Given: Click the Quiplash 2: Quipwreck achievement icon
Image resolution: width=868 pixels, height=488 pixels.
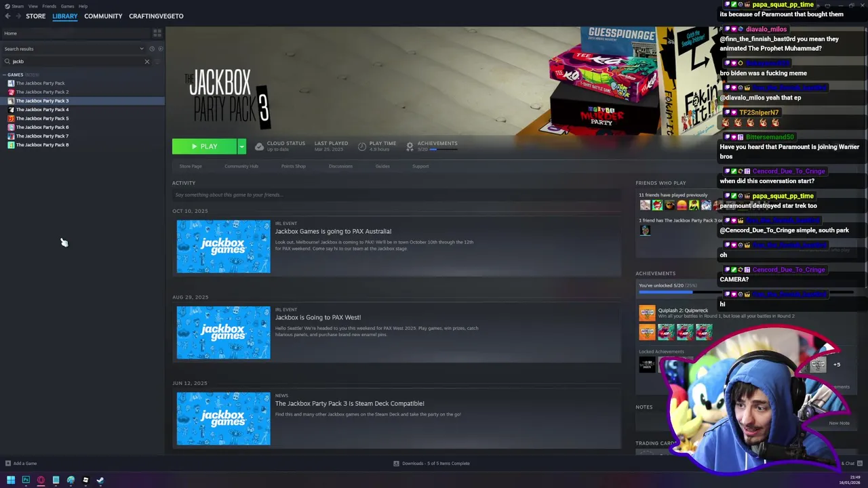Looking at the screenshot, I should (647, 312).
